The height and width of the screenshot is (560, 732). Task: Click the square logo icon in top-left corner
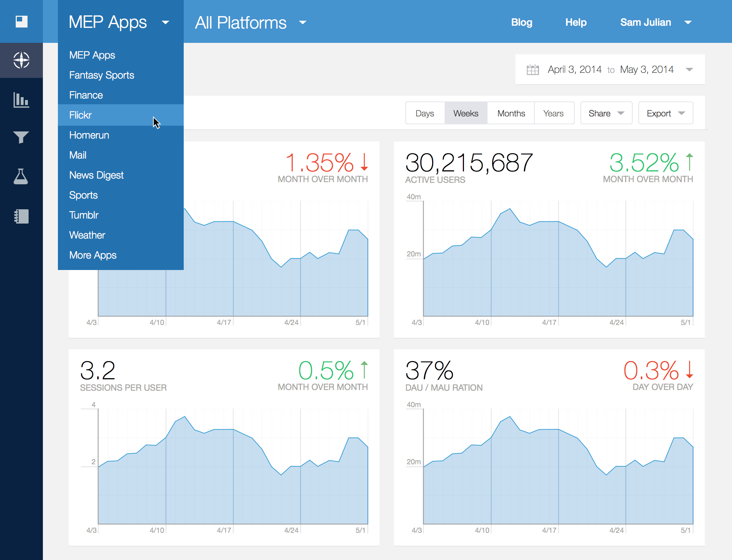21,21
